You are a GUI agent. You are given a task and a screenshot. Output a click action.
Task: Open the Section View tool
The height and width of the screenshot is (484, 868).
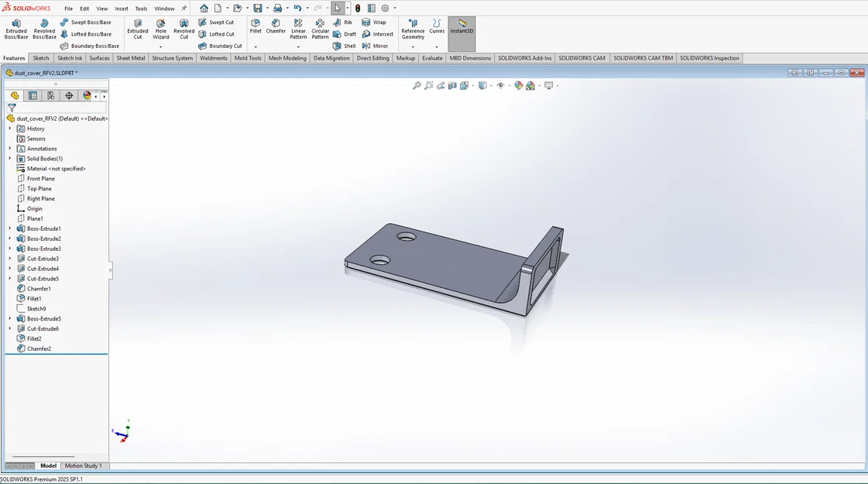point(452,86)
